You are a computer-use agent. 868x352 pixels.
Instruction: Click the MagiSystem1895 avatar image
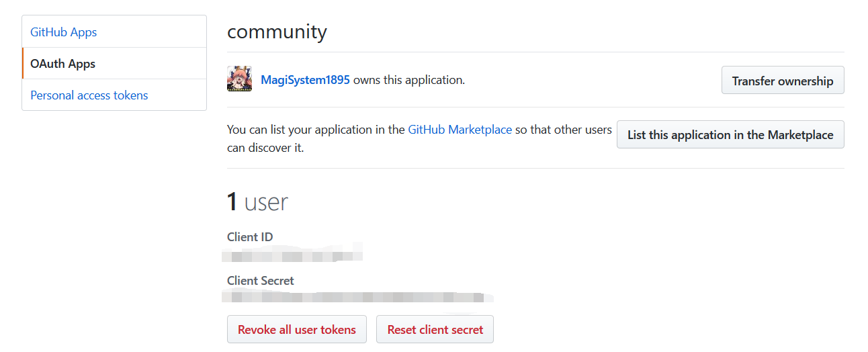pyautogui.click(x=240, y=79)
